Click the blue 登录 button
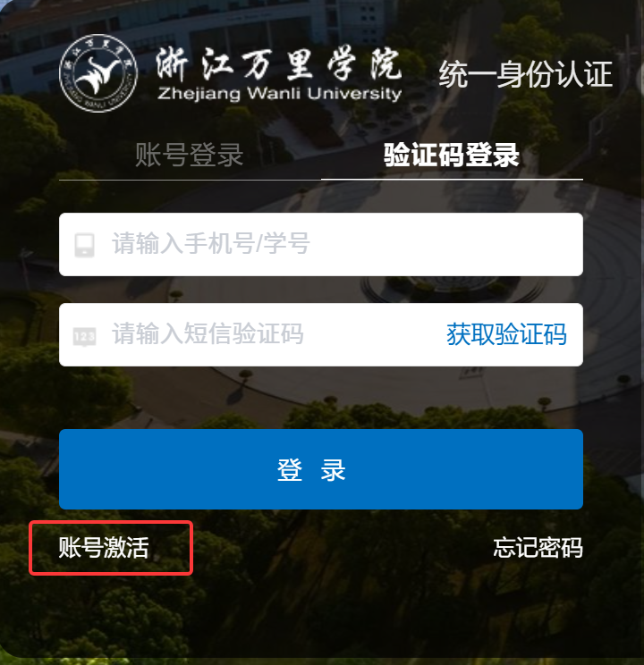Viewport: 644px width, 665px height. tap(321, 469)
